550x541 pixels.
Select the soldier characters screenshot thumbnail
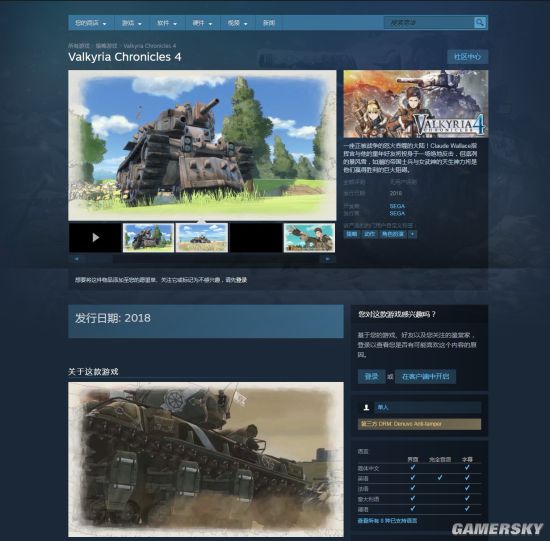click(x=309, y=238)
